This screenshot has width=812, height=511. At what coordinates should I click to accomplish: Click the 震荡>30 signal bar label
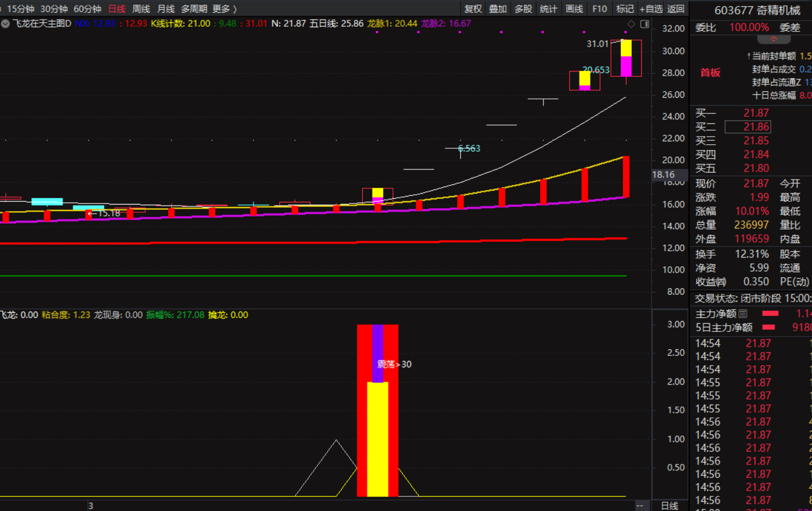pyautogui.click(x=394, y=365)
